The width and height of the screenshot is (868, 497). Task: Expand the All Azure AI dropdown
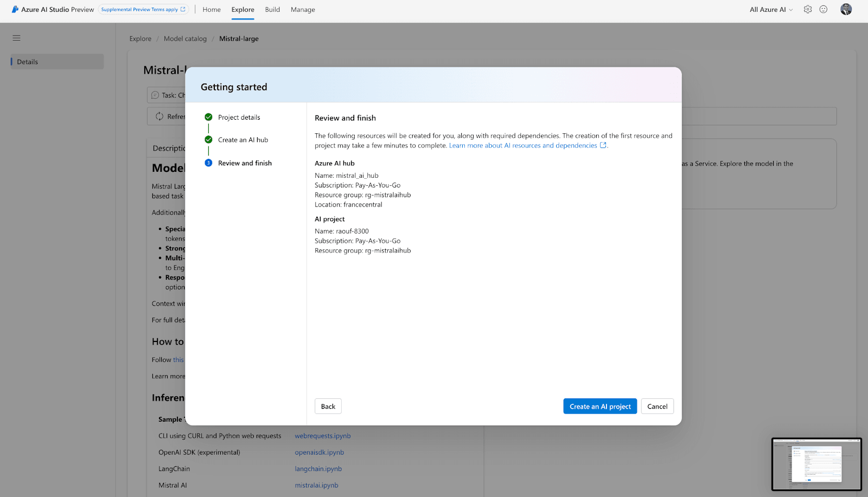(x=771, y=10)
